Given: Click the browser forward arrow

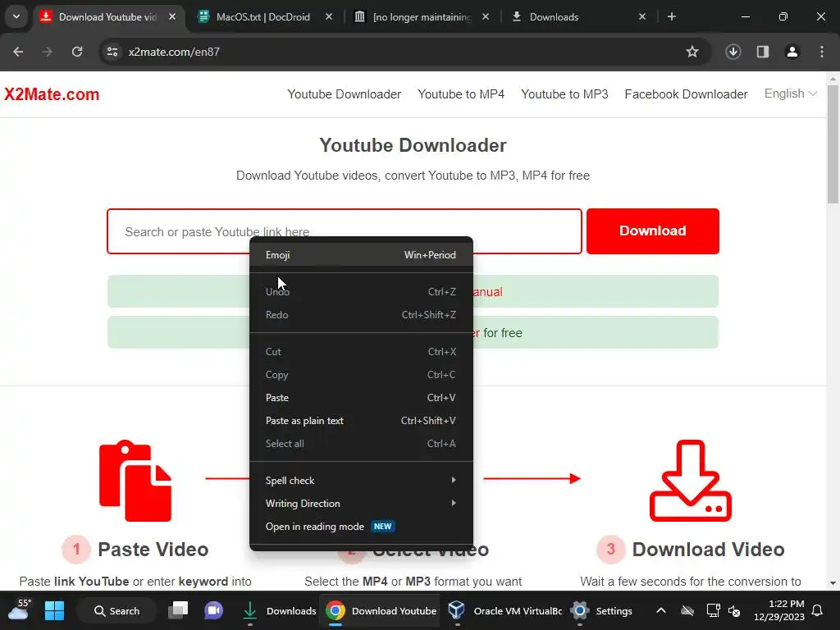Looking at the screenshot, I should 48,52.
